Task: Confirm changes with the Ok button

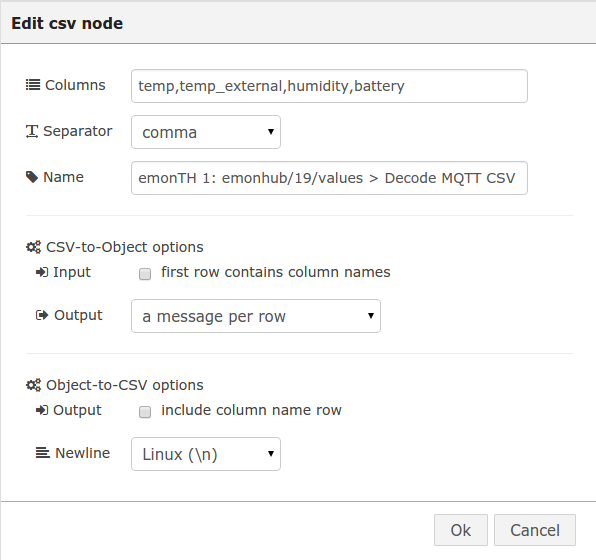Action: 461,530
